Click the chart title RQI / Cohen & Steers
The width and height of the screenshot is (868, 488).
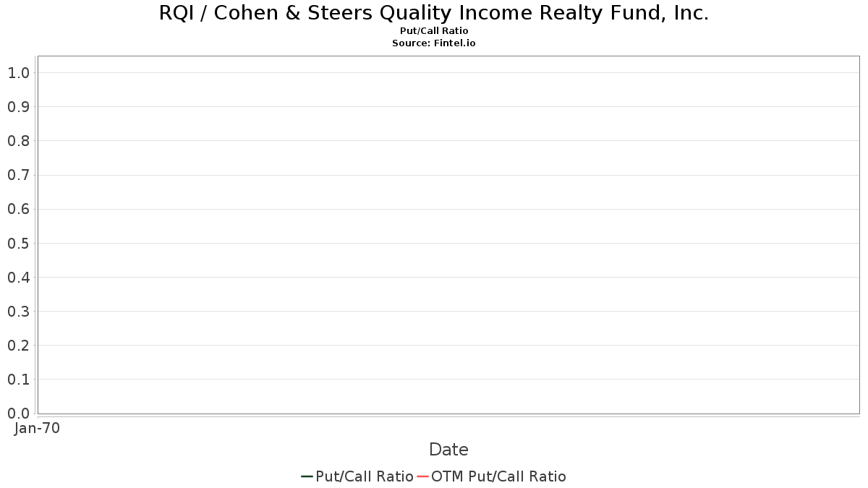click(434, 13)
